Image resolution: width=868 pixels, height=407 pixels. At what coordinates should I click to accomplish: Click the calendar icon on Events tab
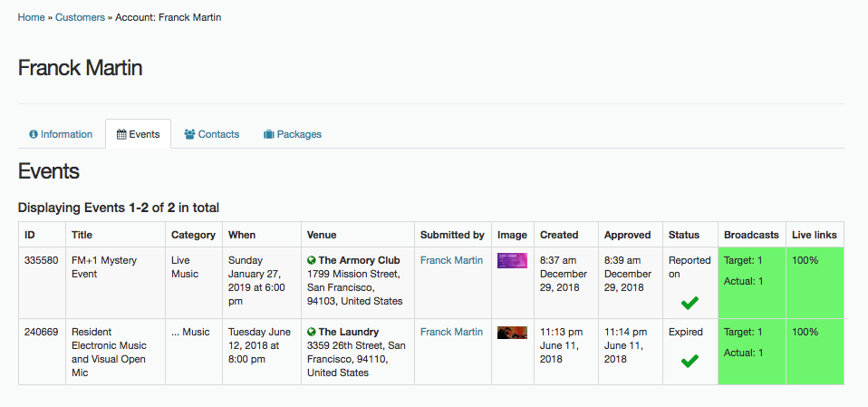(x=121, y=134)
